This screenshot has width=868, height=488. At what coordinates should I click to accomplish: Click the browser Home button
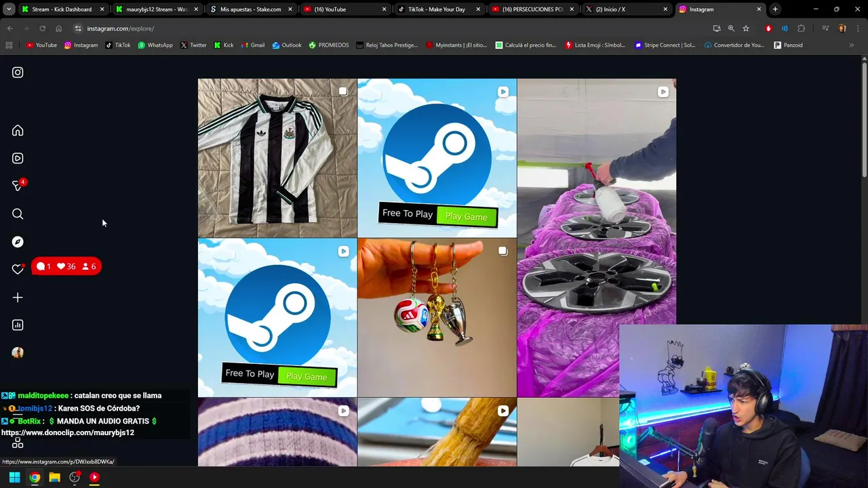pyautogui.click(x=58, y=28)
